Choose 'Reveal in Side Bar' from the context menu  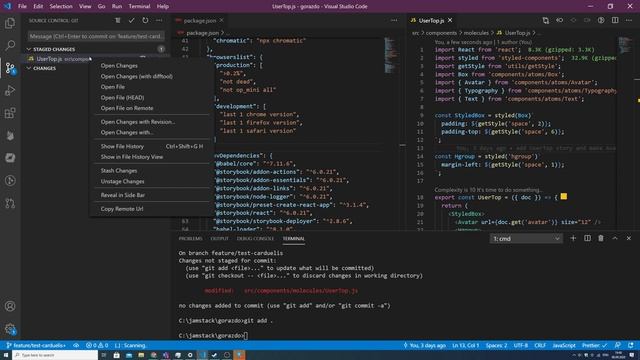click(x=122, y=195)
